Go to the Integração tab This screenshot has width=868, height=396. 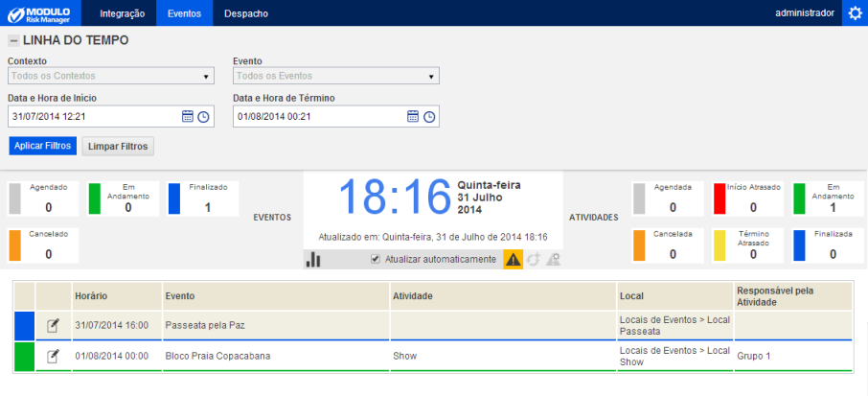[123, 13]
